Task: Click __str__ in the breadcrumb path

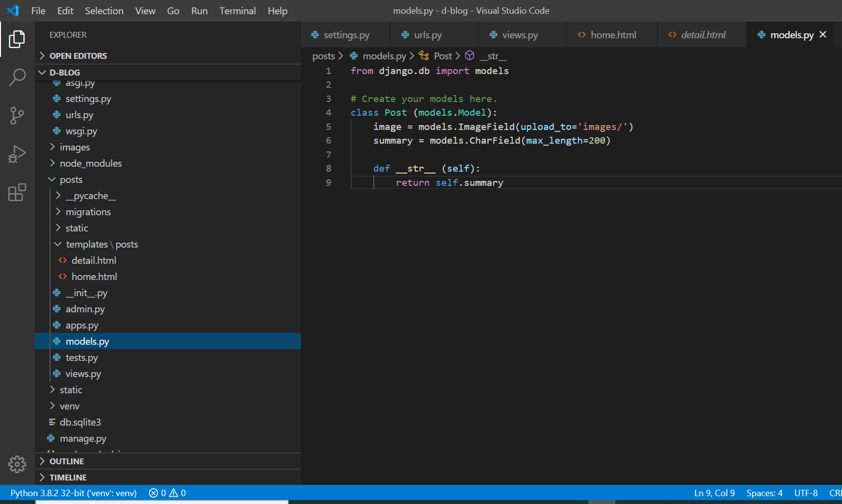Action: coord(493,56)
